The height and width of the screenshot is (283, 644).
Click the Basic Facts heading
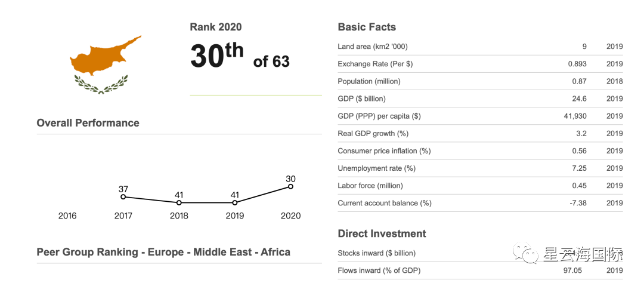[367, 27]
